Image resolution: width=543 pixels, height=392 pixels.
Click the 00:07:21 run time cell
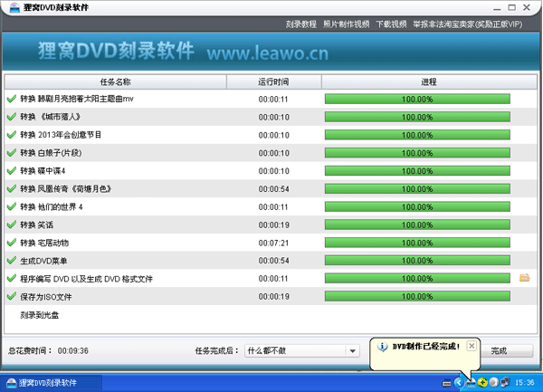point(273,243)
